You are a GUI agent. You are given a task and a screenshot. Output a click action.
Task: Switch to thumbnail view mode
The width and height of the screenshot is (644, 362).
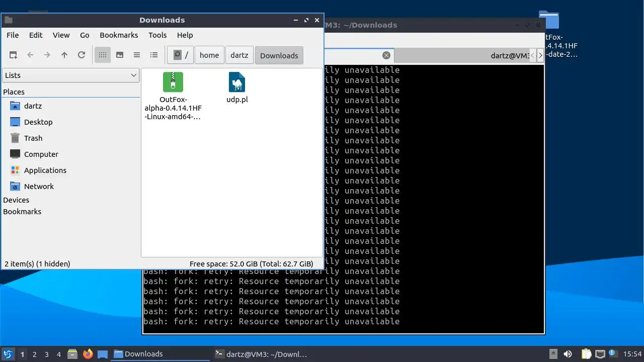click(120, 55)
